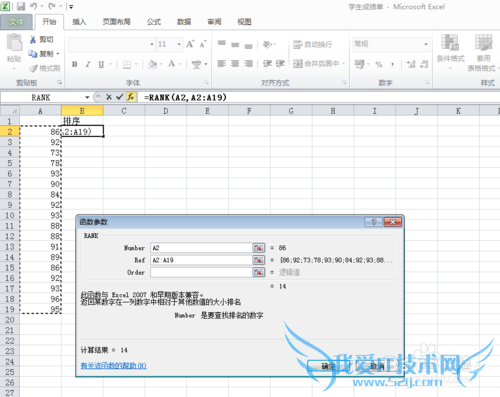This screenshot has height=397, width=500.
Task: Open 有关该函数的帮助 help link
Action: pyautogui.click(x=114, y=366)
